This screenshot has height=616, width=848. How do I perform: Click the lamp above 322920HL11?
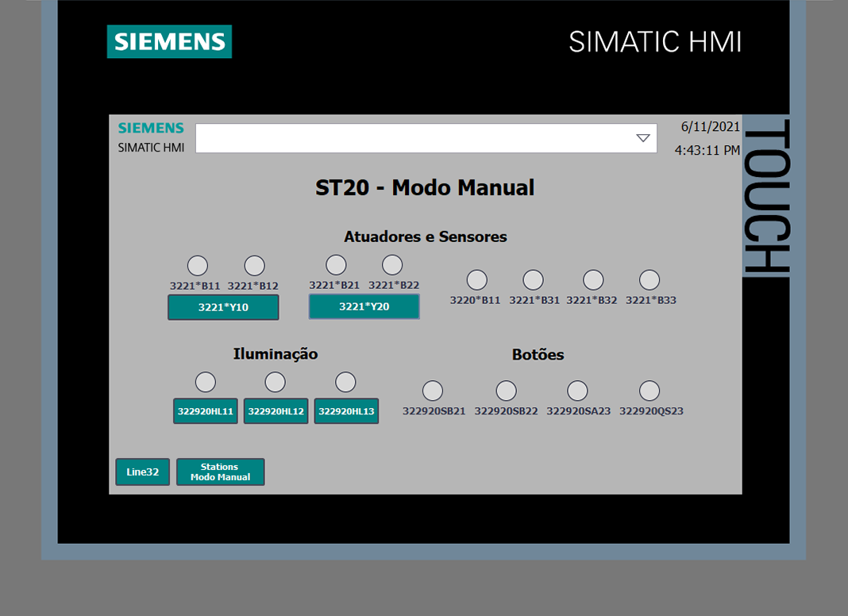(x=206, y=382)
